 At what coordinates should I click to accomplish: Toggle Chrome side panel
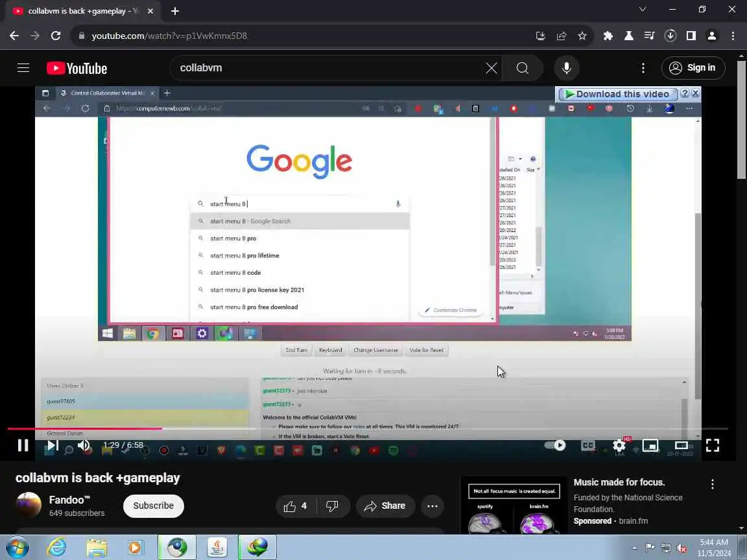coord(691,36)
